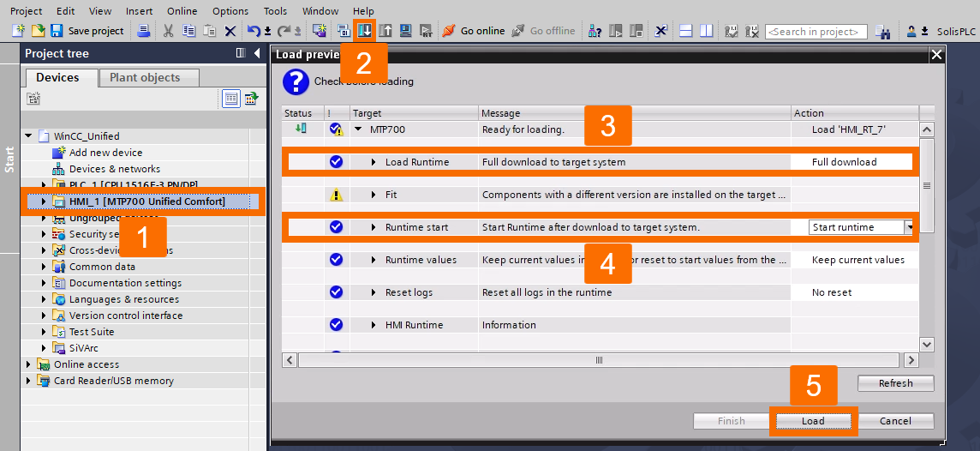The width and height of the screenshot is (980, 451).
Task: Open Accessible devices icon
Action: click(x=595, y=31)
